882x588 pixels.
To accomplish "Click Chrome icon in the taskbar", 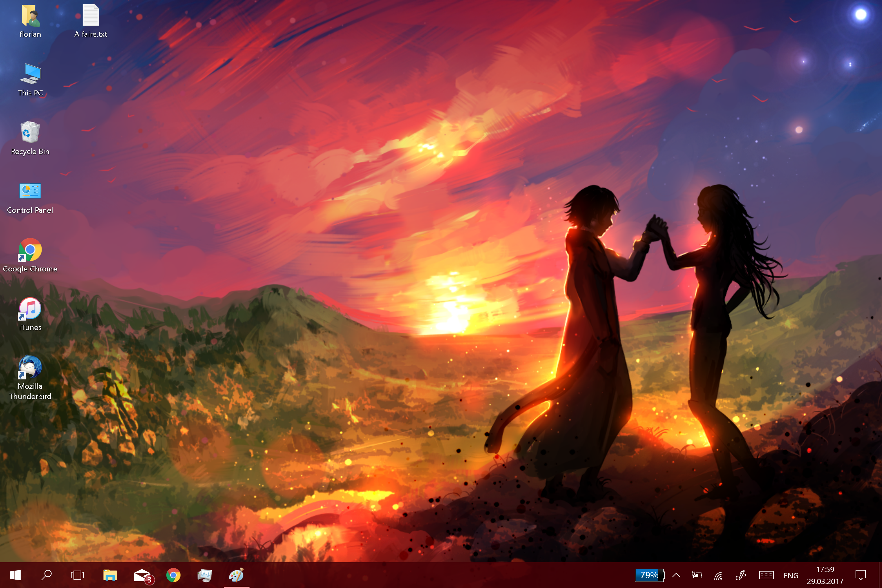I will click(x=173, y=575).
